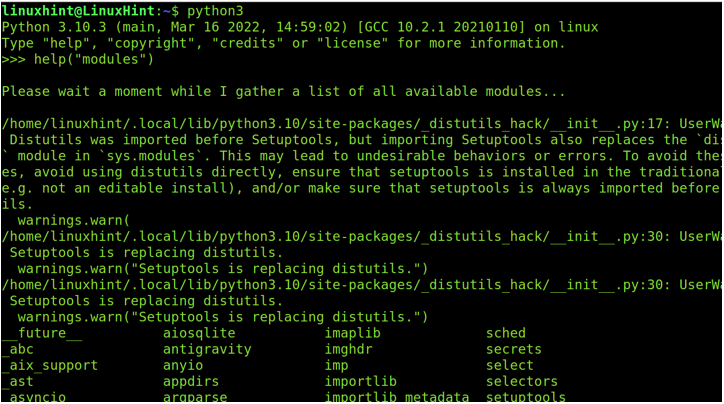Viewport: 724px width, 404px height.
Task: Click the "Please wait a moment" message line
Action: (x=284, y=91)
